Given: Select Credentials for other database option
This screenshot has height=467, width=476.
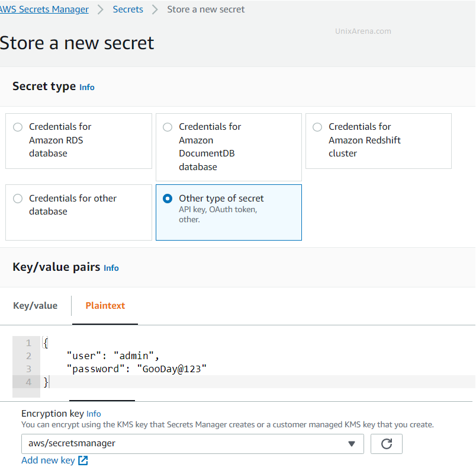Looking at the screenshot, I should 79,212.
